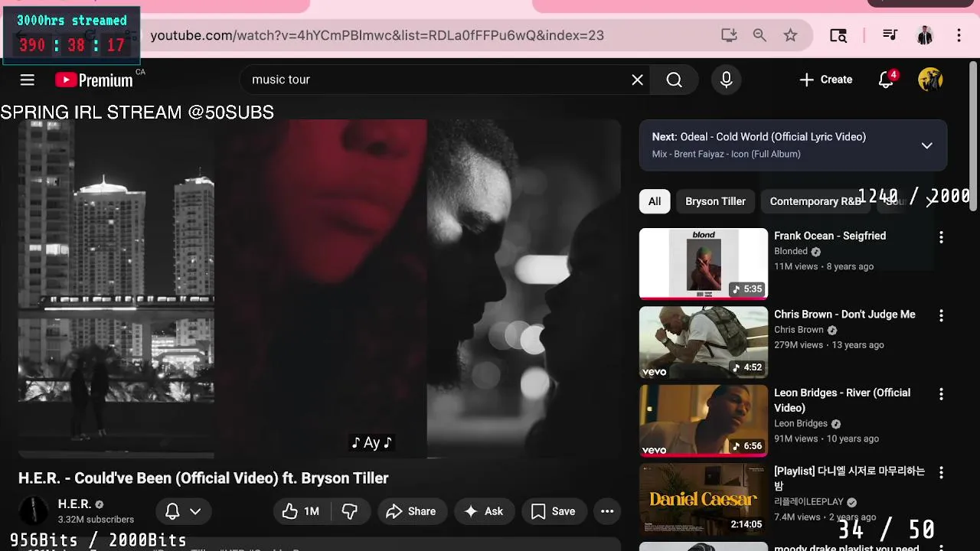Open more actions three-dot menu under video
The image size is (980, 551).
click(x=607, y=511)
